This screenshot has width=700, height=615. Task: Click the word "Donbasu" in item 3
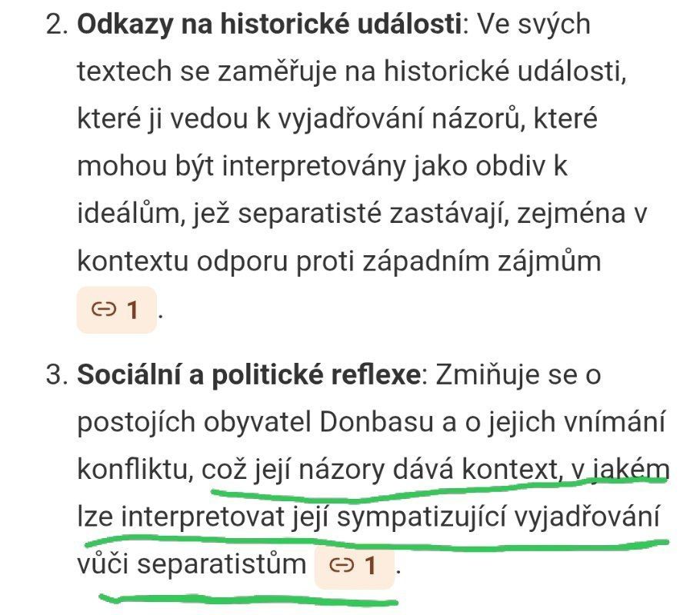click(x=376, y=422)
